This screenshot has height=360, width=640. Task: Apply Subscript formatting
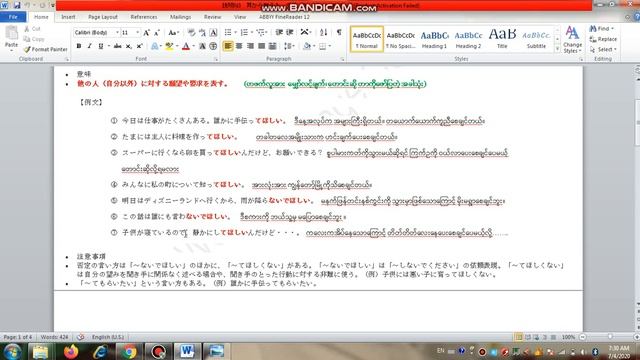tap(129, 46)
